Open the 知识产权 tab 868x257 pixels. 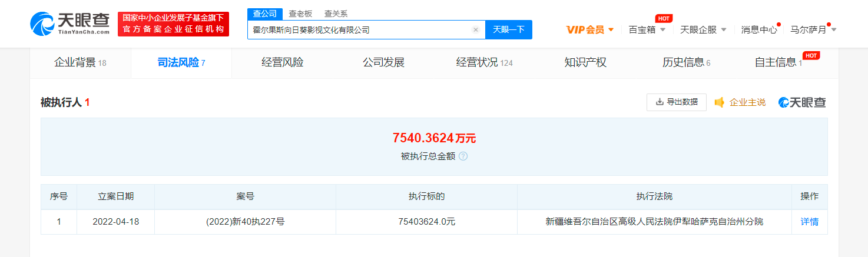coord(585,62)
